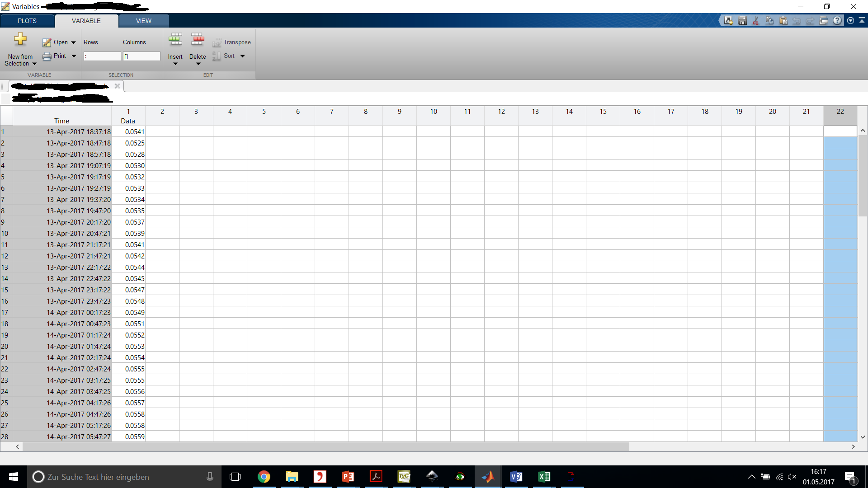
Task: Collapse the toolstrip with the minimize arrow
Action: coord(862,21)
